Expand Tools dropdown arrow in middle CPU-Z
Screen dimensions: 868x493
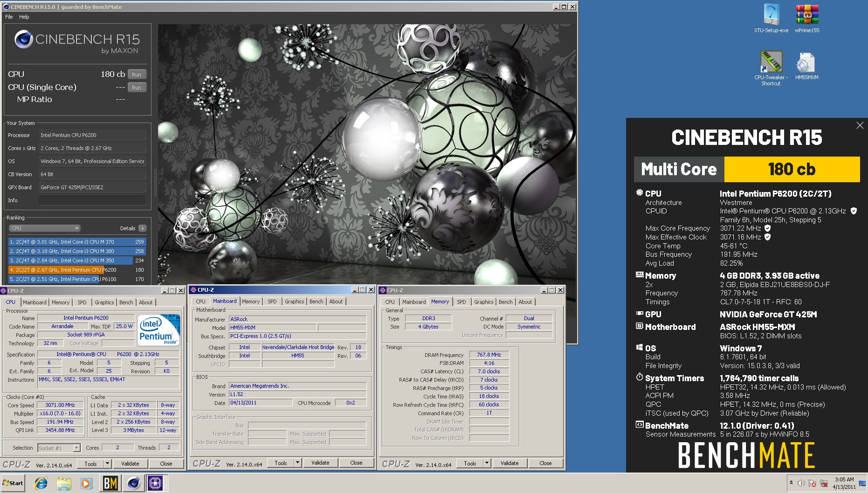click(x=297, y=463)
